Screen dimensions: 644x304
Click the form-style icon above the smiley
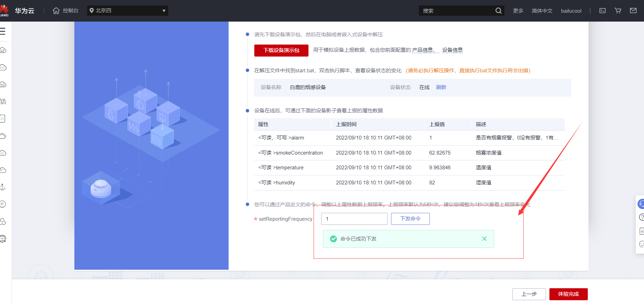[642, 231]
